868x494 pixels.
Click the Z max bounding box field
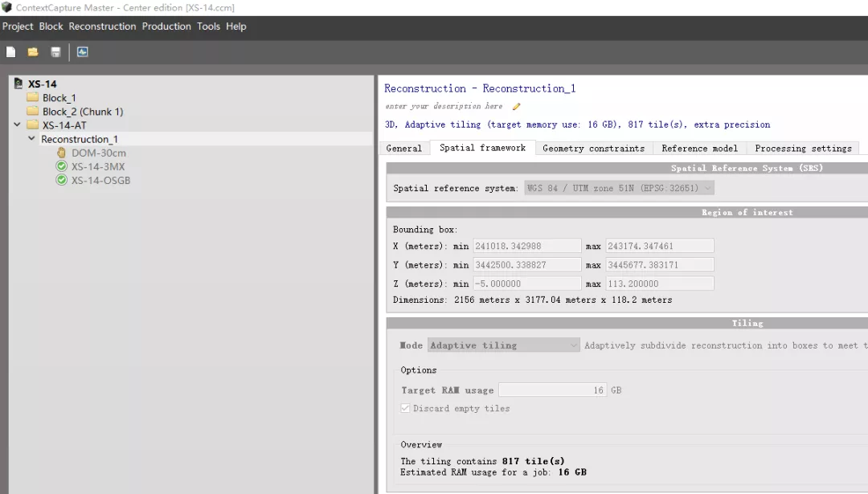(660, 284)
